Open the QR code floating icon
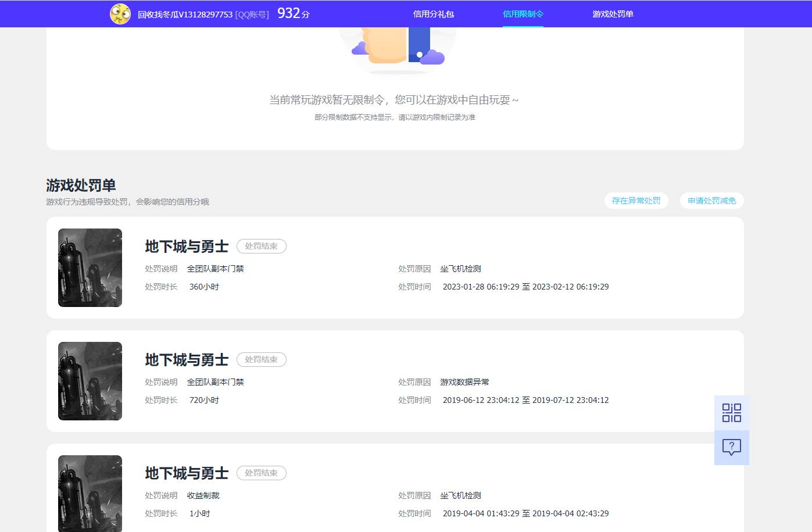The image size is (812, 532). click(x=732, y=413)
